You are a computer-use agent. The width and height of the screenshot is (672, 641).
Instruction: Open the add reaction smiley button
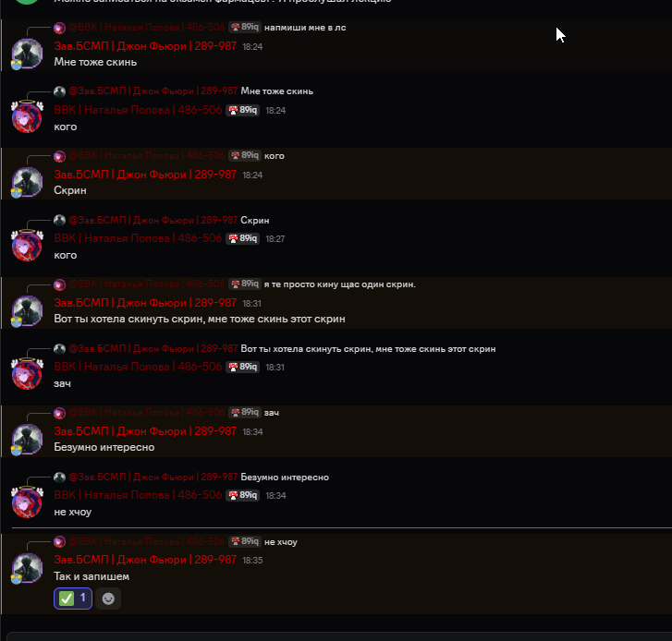pos(108,599)
